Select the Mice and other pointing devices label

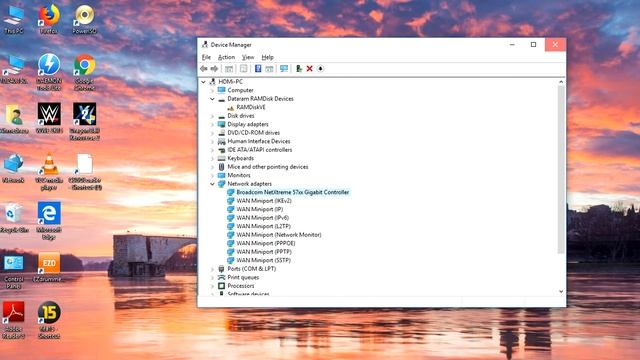point(268,167)
